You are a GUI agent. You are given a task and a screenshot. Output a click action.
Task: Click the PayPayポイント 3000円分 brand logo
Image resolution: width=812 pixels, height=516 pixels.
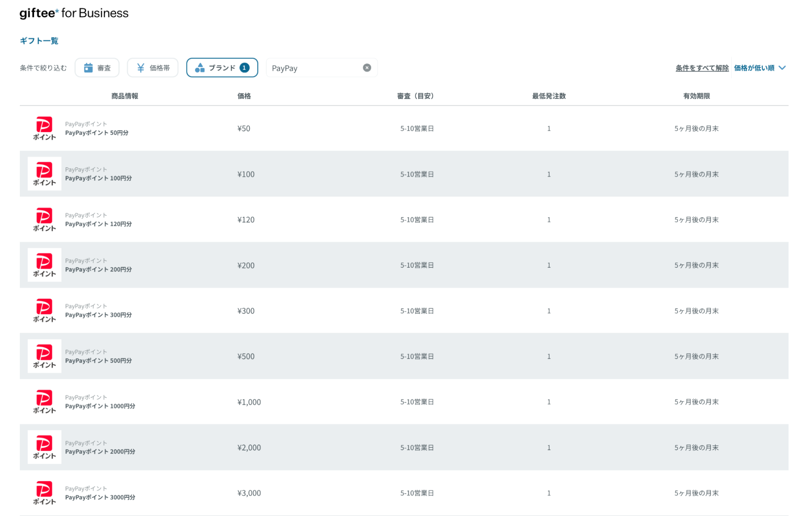coord(44,492)
